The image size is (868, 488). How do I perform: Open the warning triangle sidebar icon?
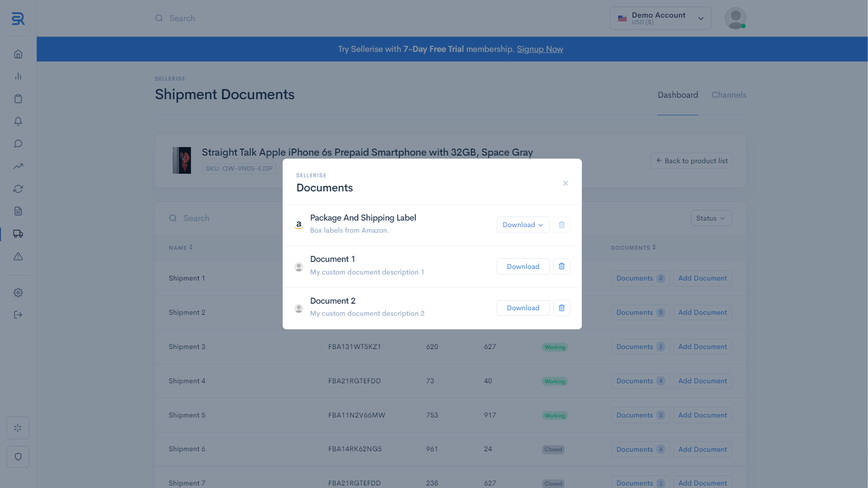tap(18, 256)
